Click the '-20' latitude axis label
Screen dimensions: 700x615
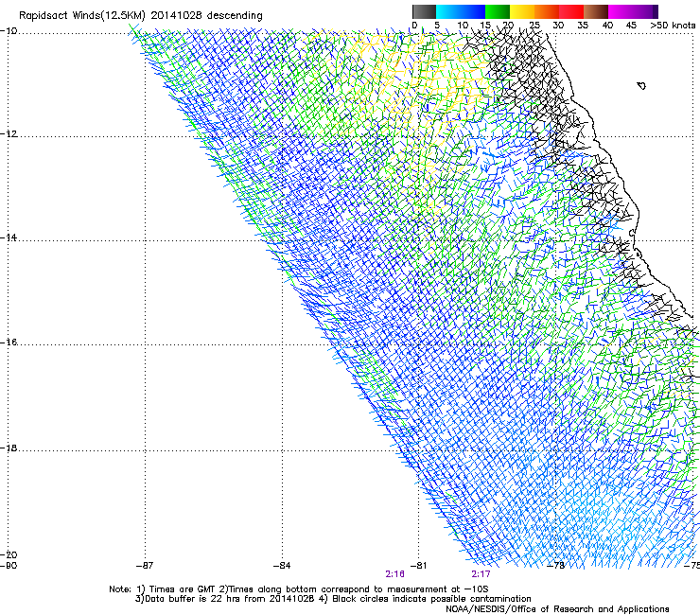9,554
